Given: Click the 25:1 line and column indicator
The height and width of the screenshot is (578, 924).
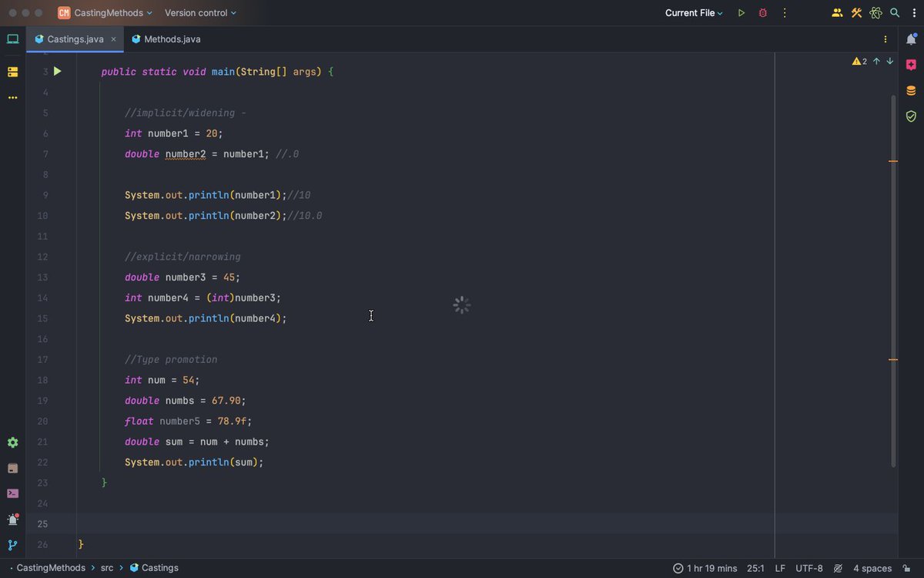Looking at the screenshot, I should click(755, 568).
